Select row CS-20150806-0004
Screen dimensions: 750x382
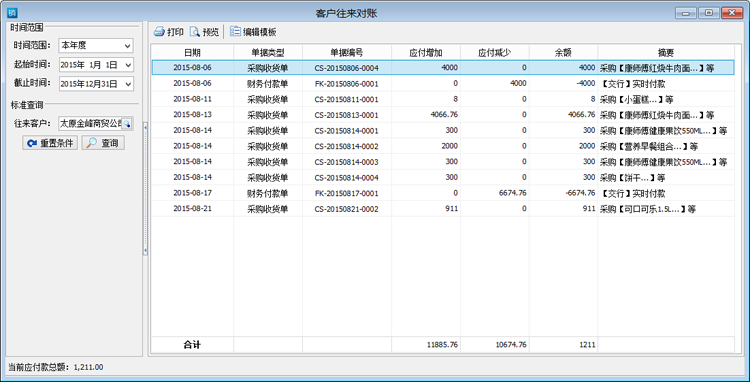pyautogui.click(x=443, y=68)
